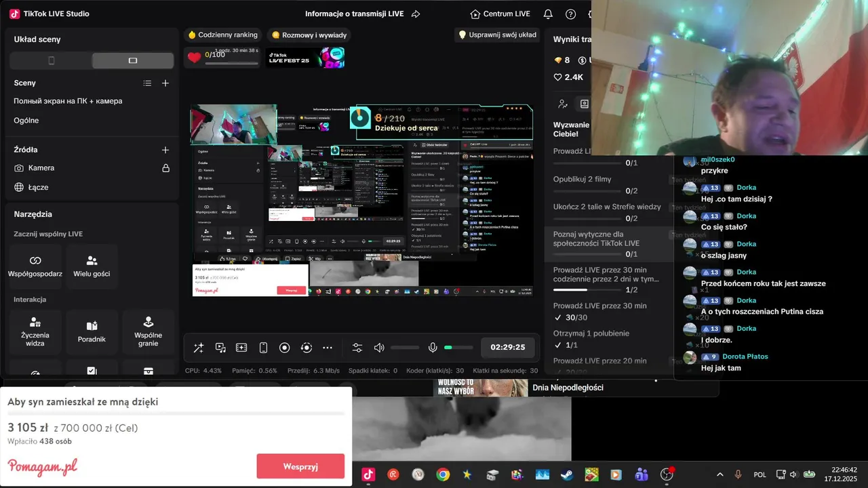Screen dimensions: 868x488
Task: Click Dnia Niepodległości title
Action: coord(568,388)
